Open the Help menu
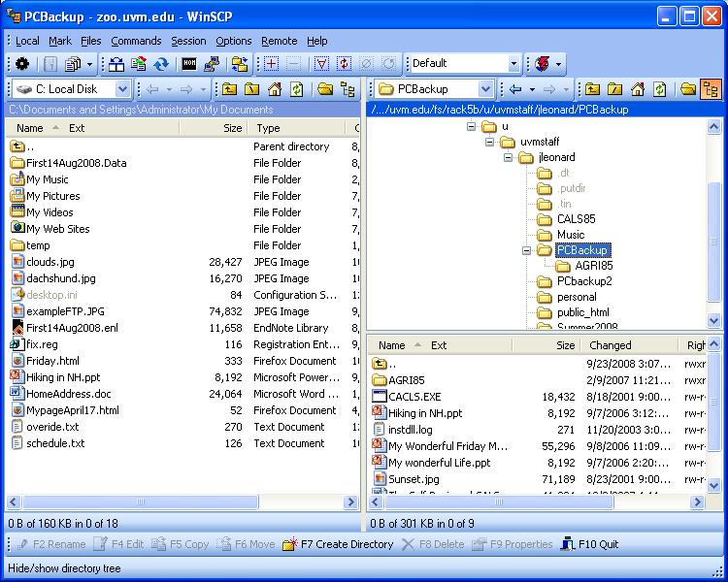Viewport: 728px width, 582px height. (x=317, y=41)
